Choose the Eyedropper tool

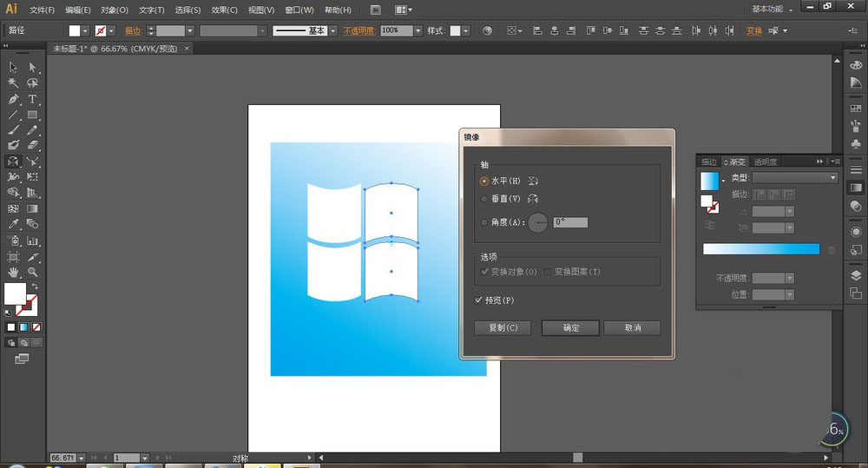coord(13,225)
